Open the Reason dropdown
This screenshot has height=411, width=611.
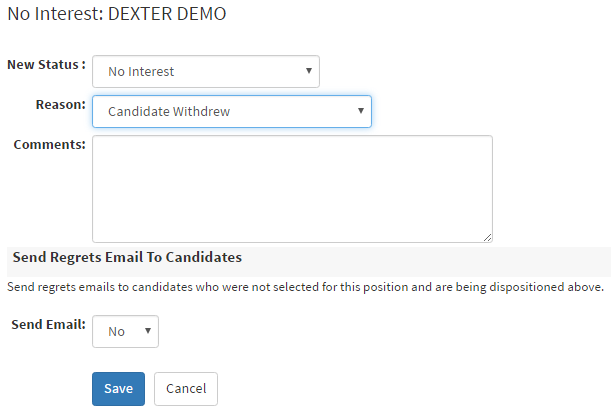[231, 111]
